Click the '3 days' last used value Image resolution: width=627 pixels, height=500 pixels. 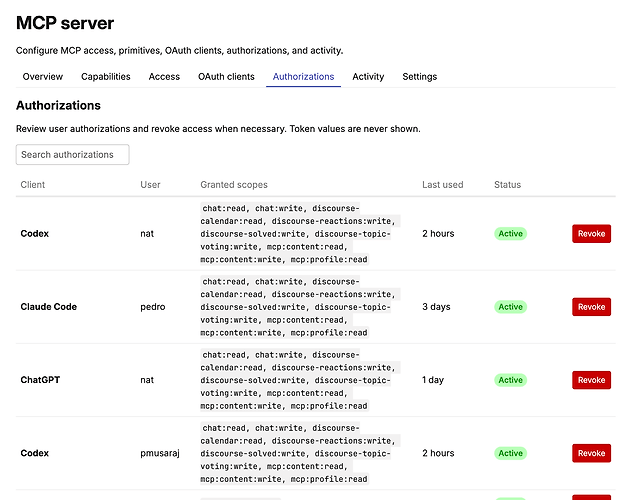[436, 307]
